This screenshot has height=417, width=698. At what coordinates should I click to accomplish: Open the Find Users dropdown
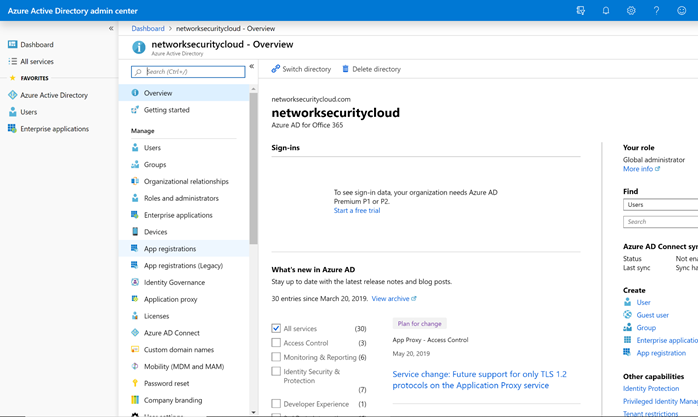(x=661, y=205)
